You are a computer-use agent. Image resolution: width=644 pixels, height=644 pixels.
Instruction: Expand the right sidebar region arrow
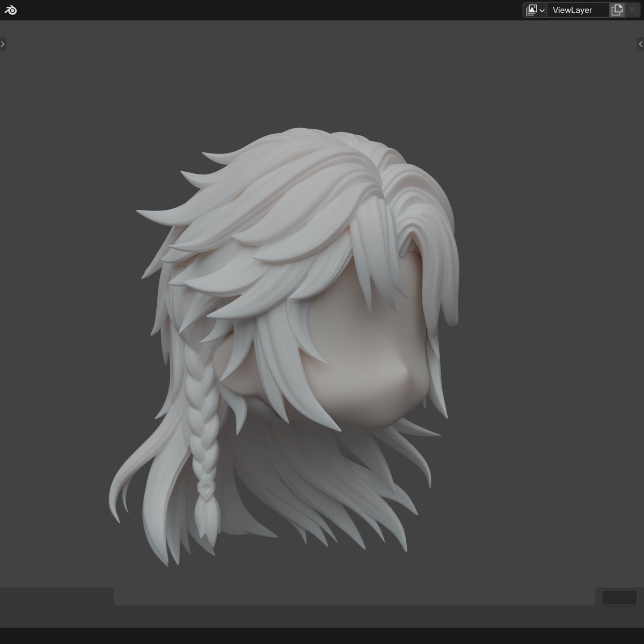click(x=640, y=44)
